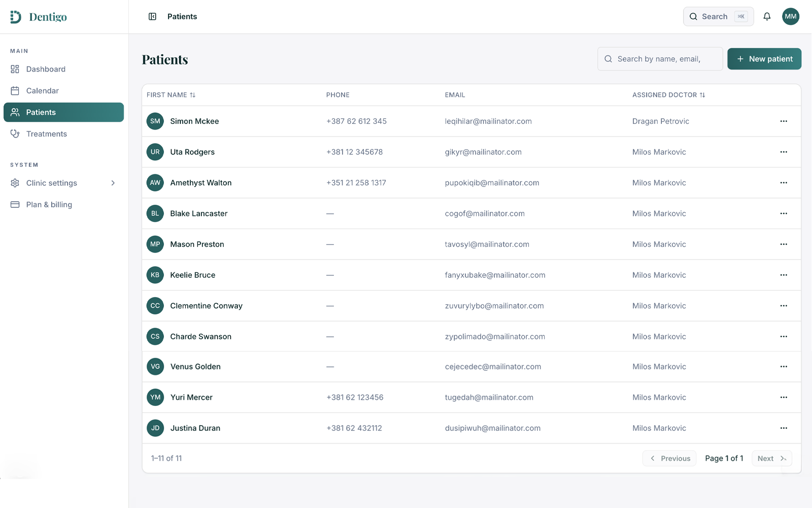Click the BL avatar for Blake Lancaster
812x508 pixels.
155,213
